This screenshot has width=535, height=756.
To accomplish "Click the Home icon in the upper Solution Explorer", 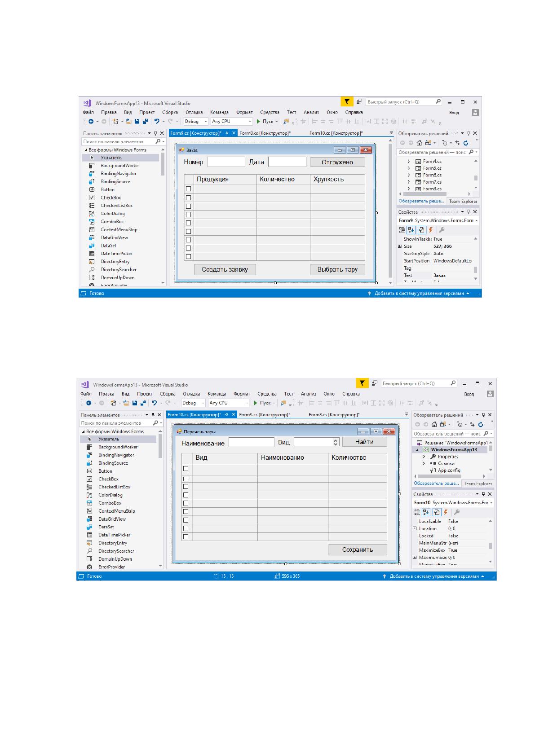I will (420, 143).
